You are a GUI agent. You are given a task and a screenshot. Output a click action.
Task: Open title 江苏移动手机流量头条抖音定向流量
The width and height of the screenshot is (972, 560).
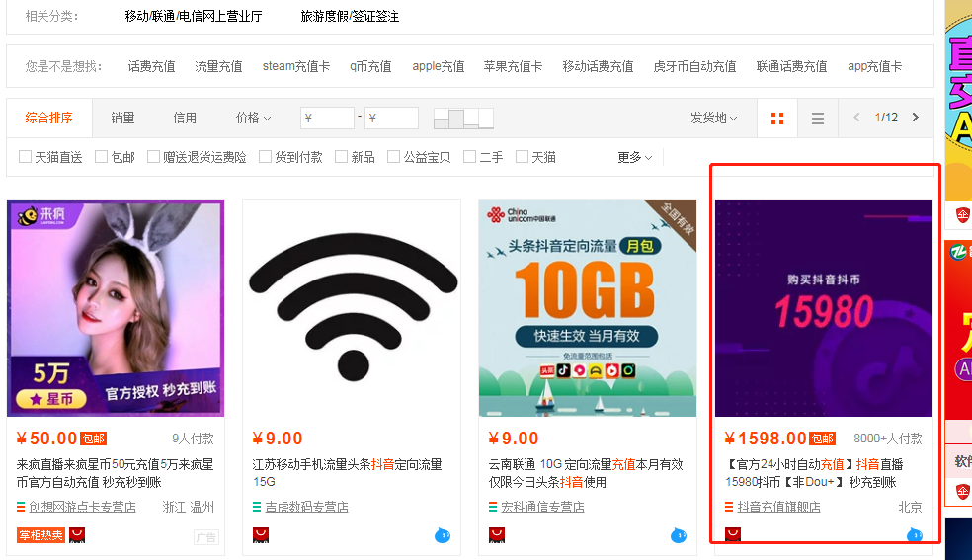[x=347, y=473]
